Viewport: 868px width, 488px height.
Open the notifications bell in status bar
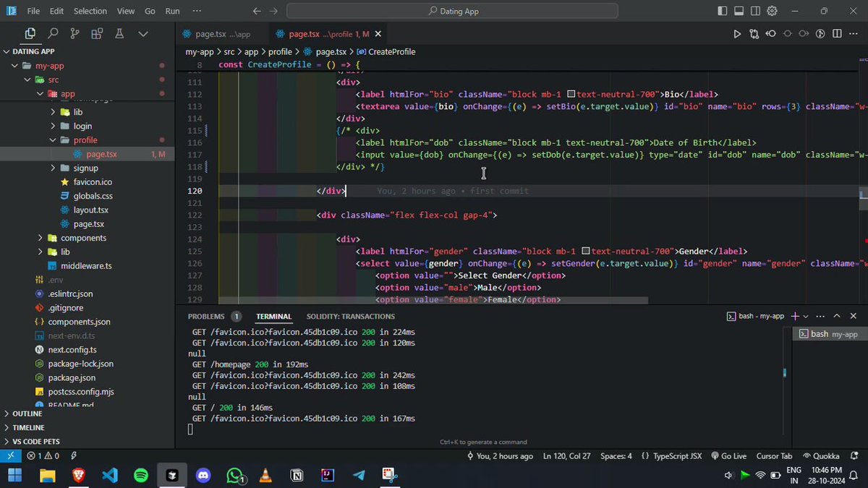(x=856, y=455)
